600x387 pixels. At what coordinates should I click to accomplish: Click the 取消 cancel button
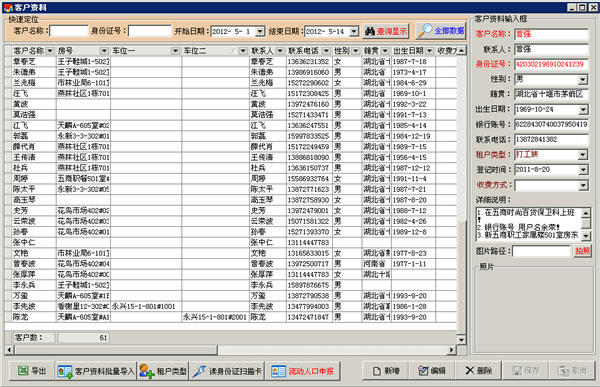(x=572, y=371)
